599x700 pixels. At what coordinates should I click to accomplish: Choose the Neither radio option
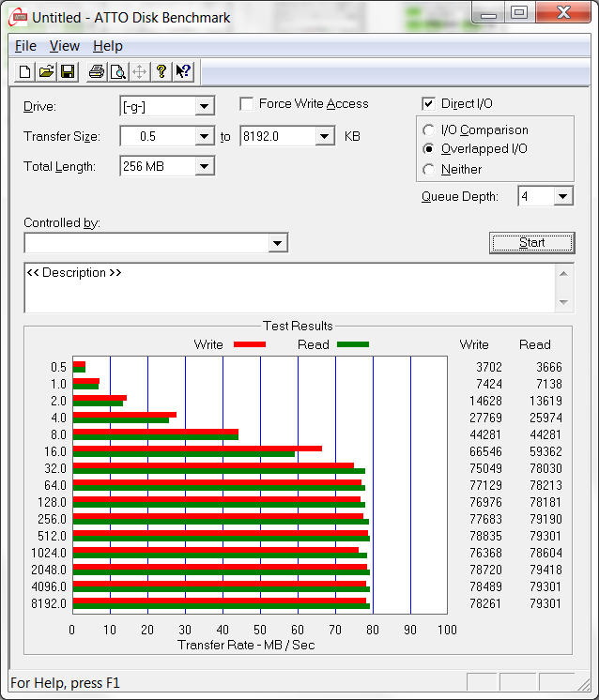tap(429, 170)
